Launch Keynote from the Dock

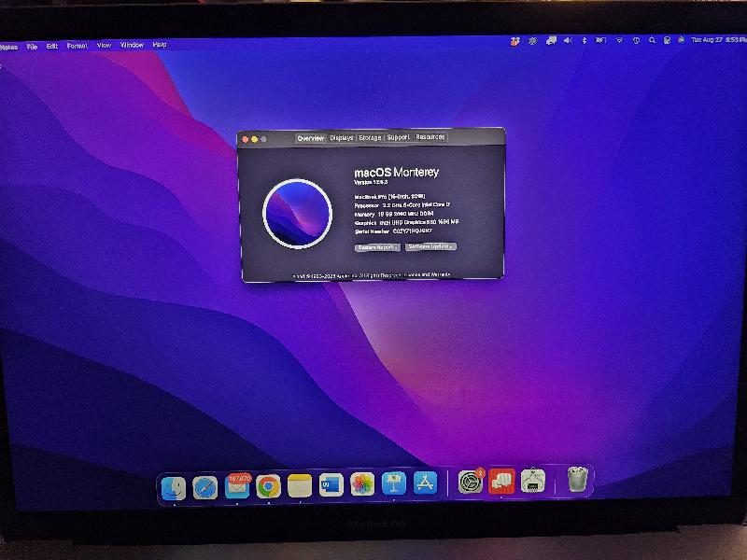click(394, 483)
